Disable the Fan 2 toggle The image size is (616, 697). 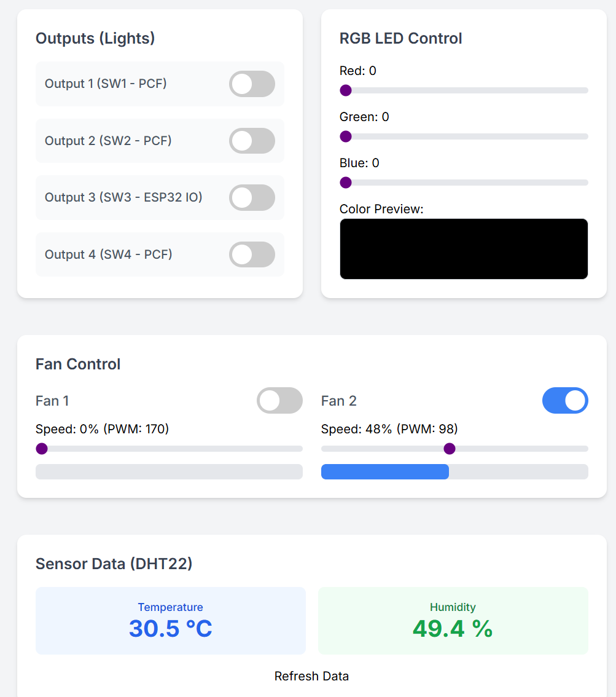(x=565, y=401)
